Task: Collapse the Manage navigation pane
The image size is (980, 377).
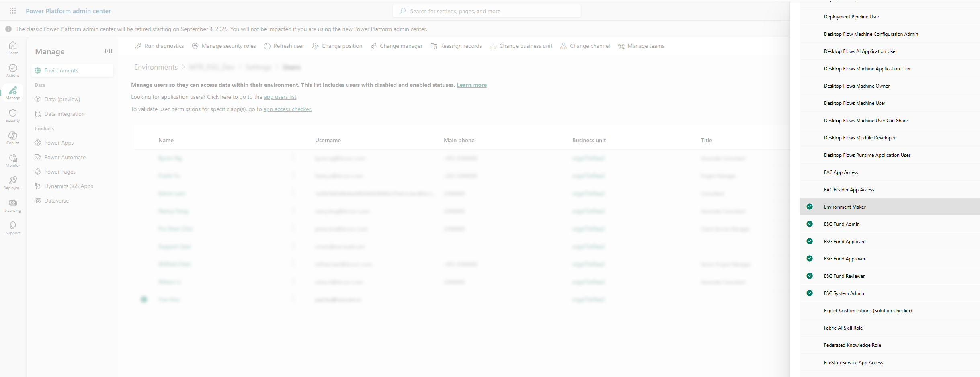Action: pos(109,51)
